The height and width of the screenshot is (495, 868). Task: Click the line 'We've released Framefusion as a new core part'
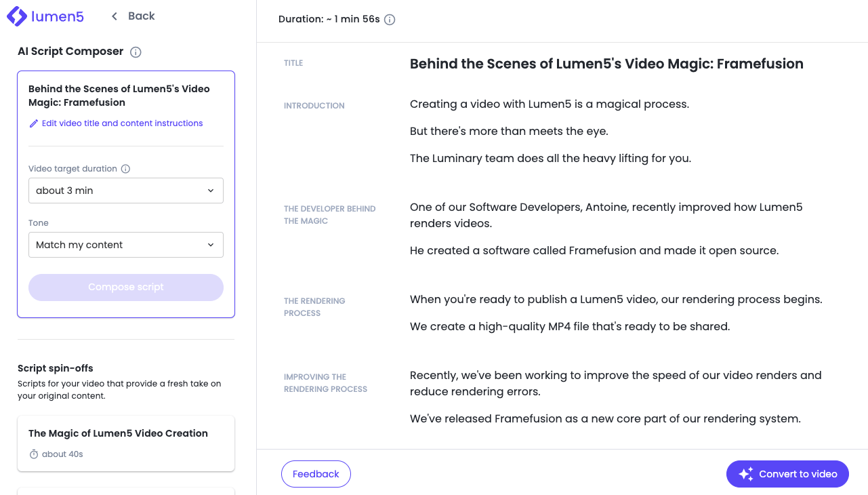tap(605, 419)
